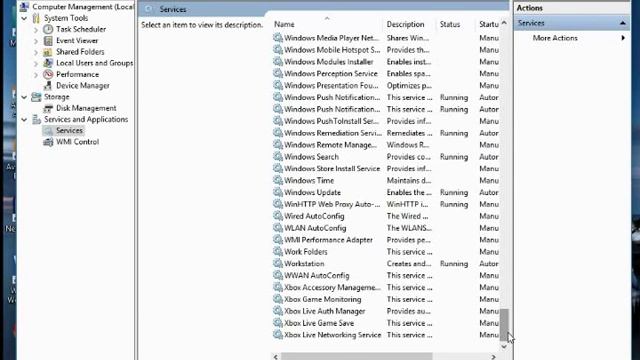This screenshot has width=640, height=360.
Task: Click the scroll-down arrow of services list
Action: (504, 347)
